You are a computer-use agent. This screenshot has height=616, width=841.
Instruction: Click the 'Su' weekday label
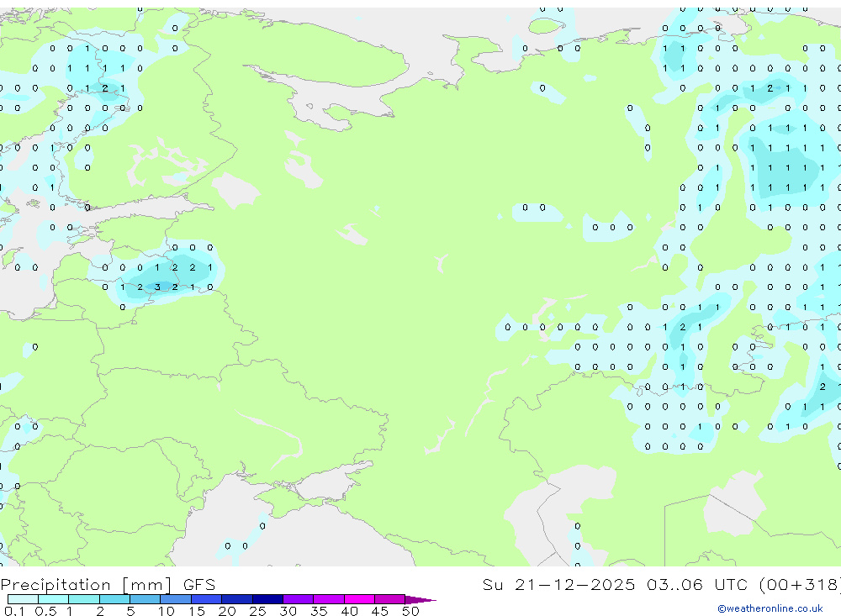(492, 584)
